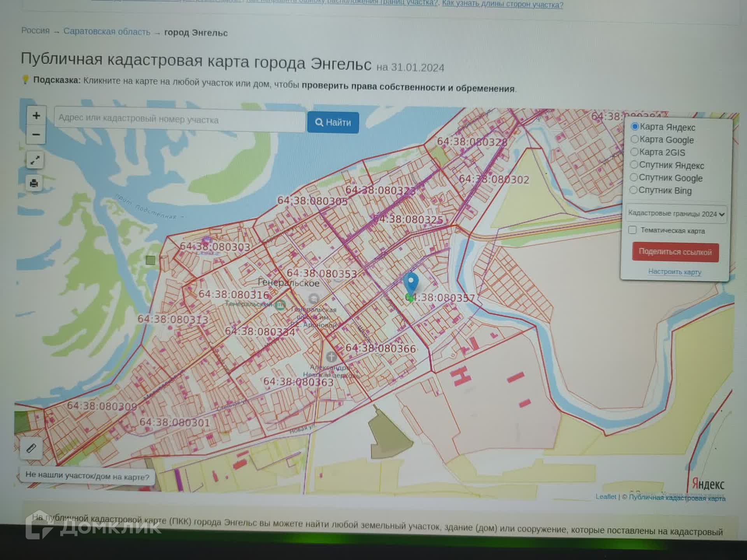This screenshot has width=747, height=560.
Task: Click the print map icon
Action: (x=34, y=183)
